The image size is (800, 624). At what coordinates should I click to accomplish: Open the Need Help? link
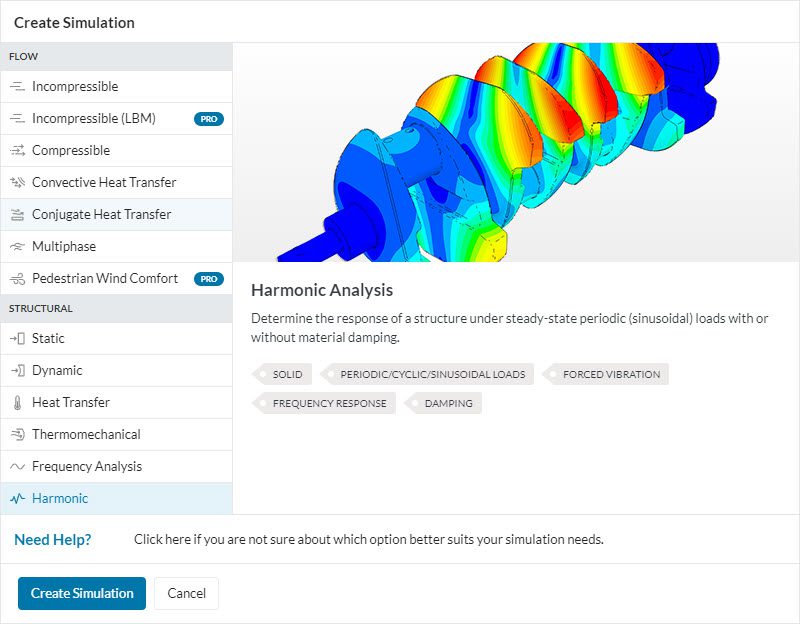[x=53, y=540]
